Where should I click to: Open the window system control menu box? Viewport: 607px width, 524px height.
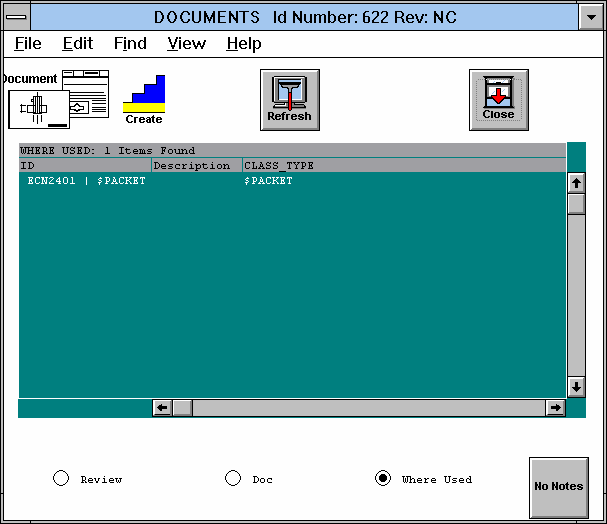click(16, 17)
